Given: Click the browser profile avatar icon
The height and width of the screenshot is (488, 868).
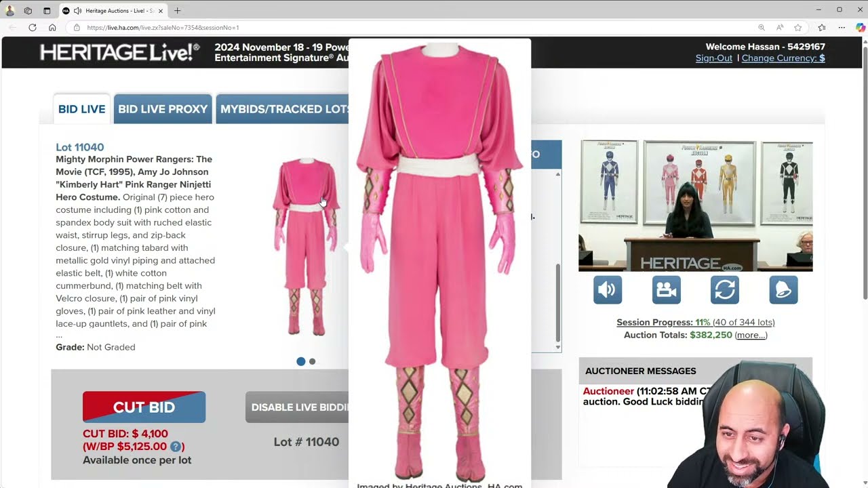Looking at the screenshot, I should (9, 10).
